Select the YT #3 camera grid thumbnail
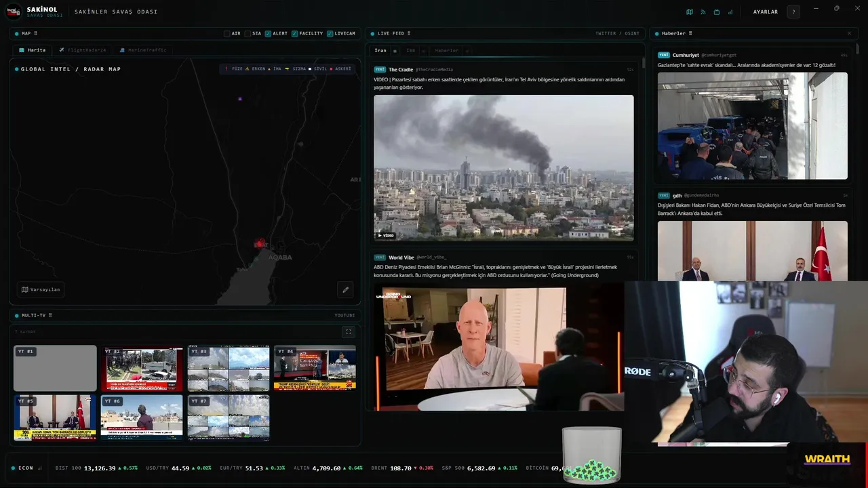The image size is (868, 488). tap(229, 368)
